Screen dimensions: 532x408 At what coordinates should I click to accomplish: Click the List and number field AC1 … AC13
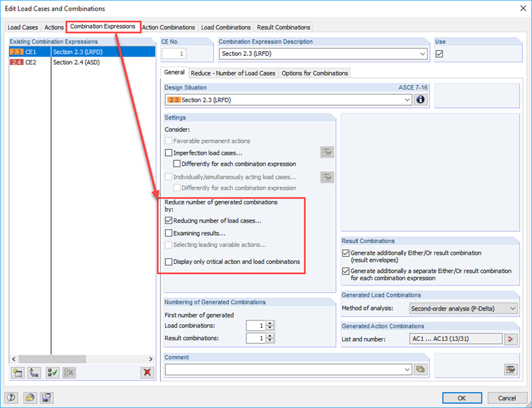pyautogui.click(x=456, y=339)
